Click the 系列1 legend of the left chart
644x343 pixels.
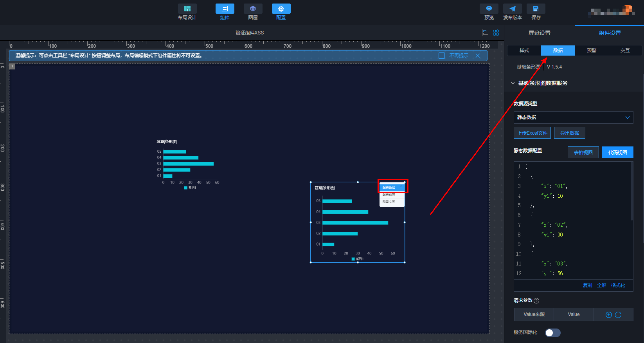[190, 188]
